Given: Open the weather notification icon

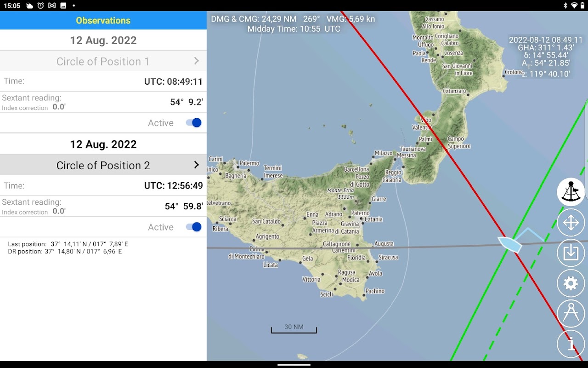Looking at the screenshot, I should (29, 6).
